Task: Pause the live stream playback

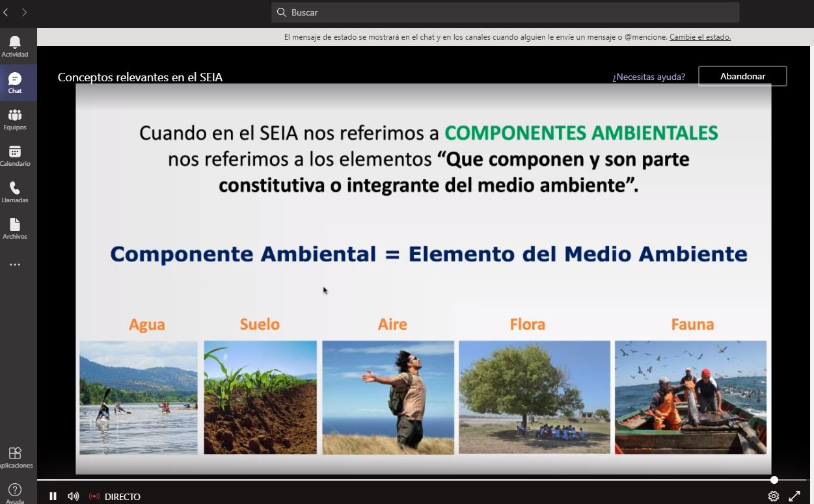Action: 53,496
